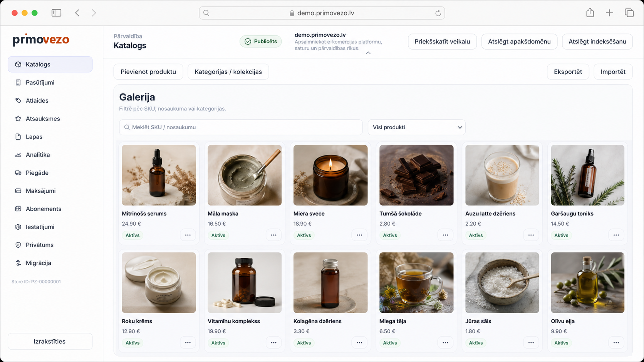The height and width of the screenshot is (362, 644).
Task: Click the Jūras sāls product title
Action: [x=478, y=321]
